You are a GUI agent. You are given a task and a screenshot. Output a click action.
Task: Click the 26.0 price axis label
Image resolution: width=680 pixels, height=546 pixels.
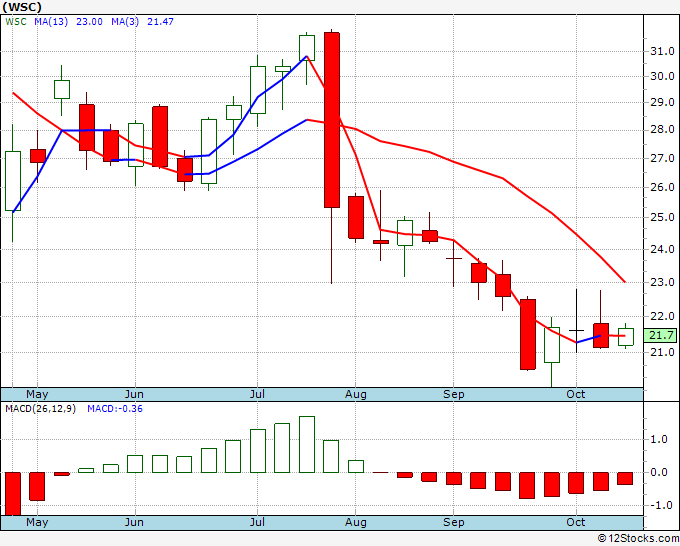tap(662, 187)
